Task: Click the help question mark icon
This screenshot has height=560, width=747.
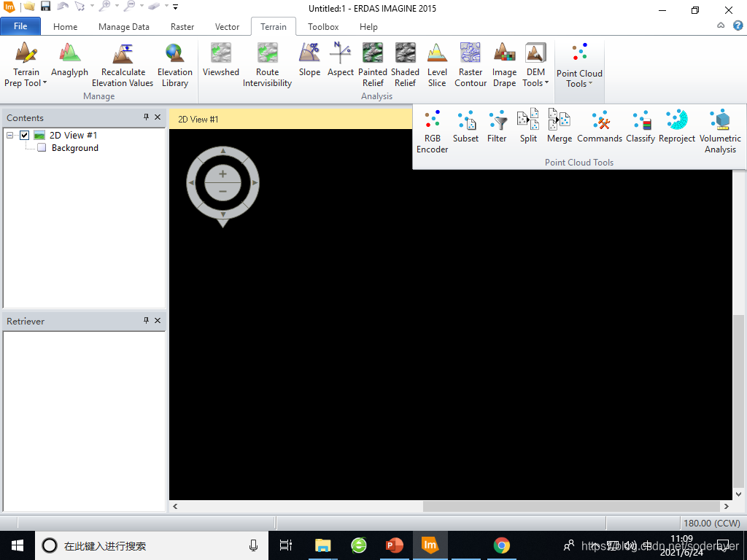Action: pyautogui.click(x=738, y=26)
